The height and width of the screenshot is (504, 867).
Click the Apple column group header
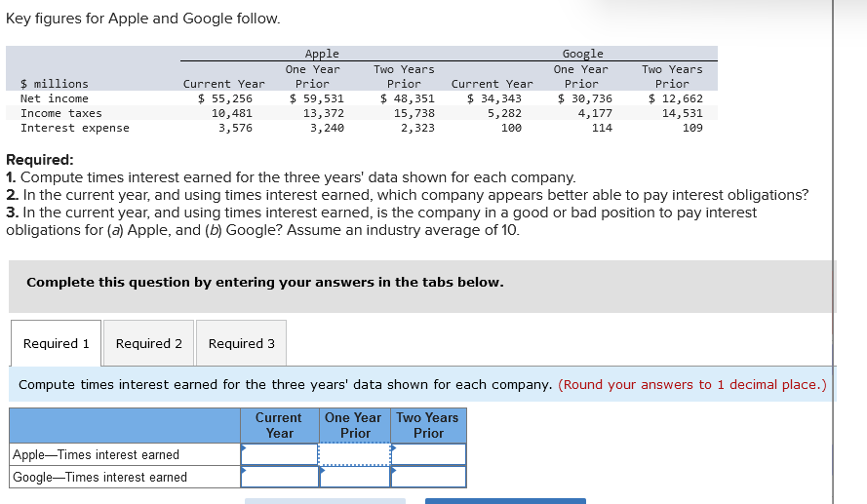[x=322, y=54]
